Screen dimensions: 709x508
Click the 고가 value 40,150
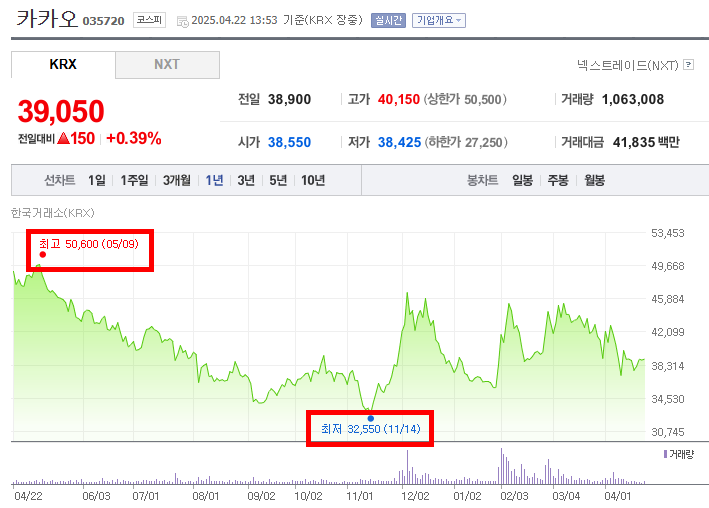click(x=399, y=100)
